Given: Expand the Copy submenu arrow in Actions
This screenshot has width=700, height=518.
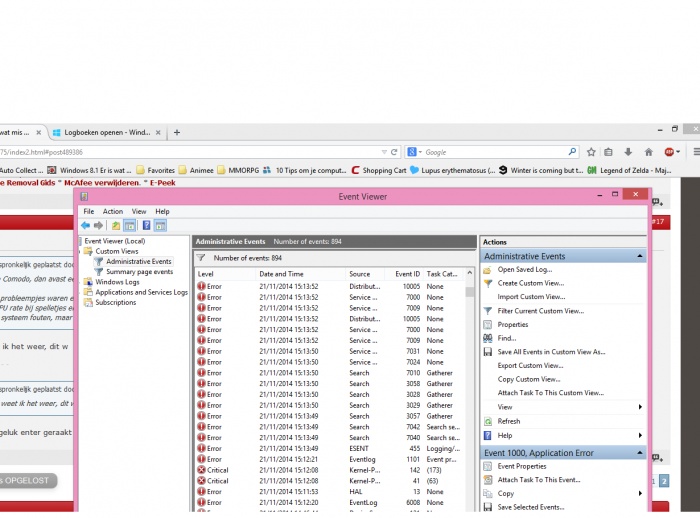Looking at the screenshot, I should click(x=640, y=493).
